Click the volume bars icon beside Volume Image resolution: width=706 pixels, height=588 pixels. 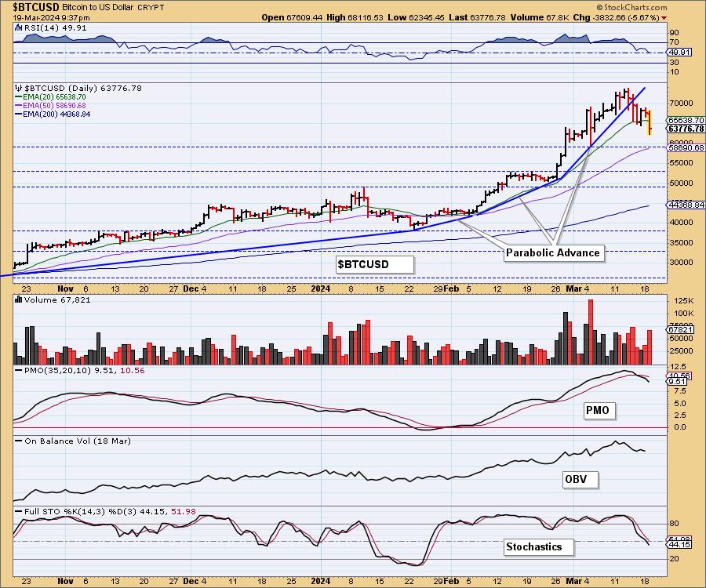[19, 299]
